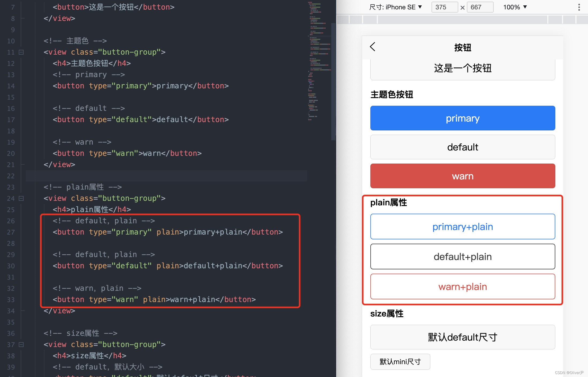Screen dimensions: 588x377
Task: Click the <!-- primary --> comment on line 13
Action: coord(89,75)
